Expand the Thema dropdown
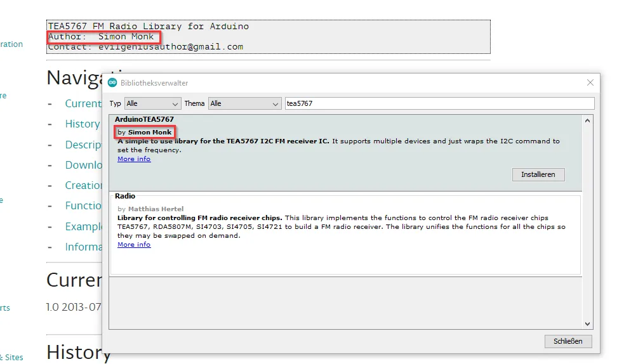 point(244,103)
